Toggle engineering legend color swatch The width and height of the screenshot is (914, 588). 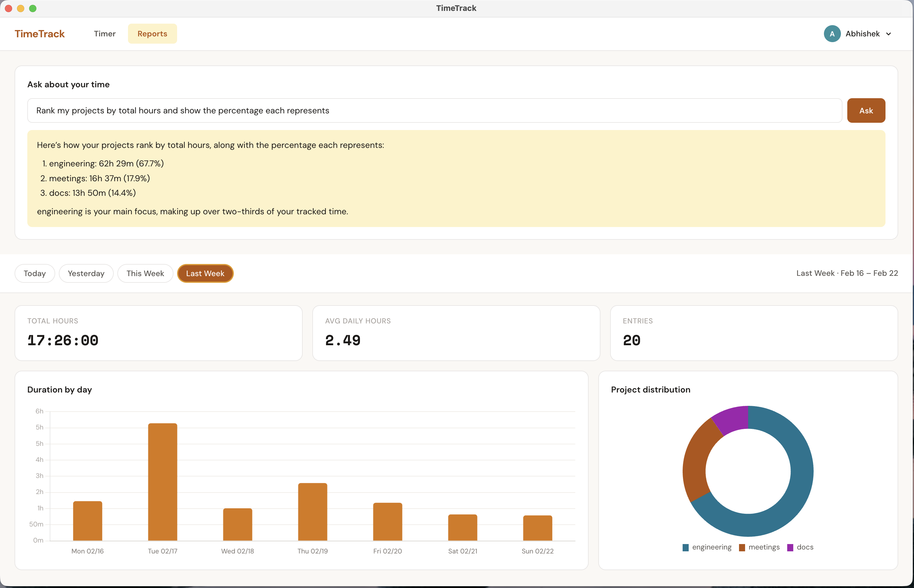686,547
